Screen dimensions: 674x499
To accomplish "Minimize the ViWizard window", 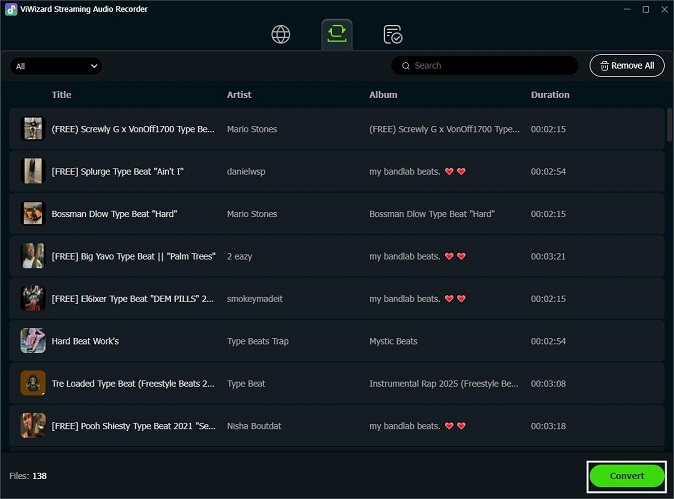I will pos(627,9).
